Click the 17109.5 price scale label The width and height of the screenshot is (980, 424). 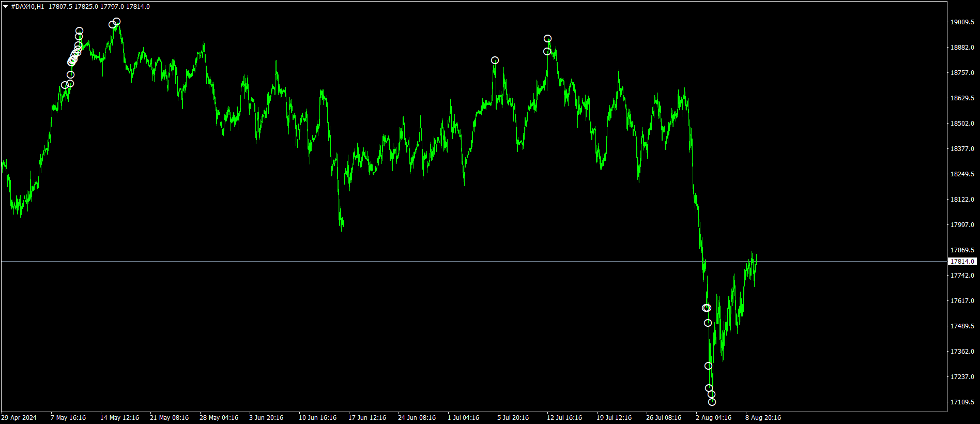(962, 402)
